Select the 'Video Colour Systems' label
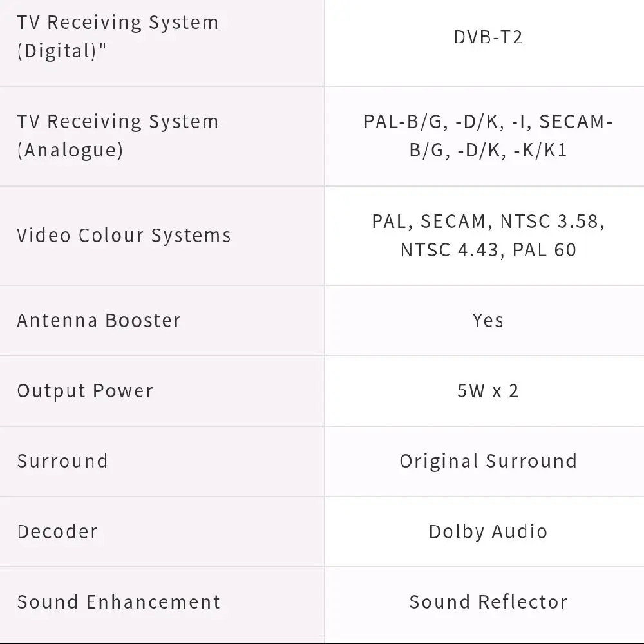The height and width of the screenshot is (644, 644). click(124, 235)
